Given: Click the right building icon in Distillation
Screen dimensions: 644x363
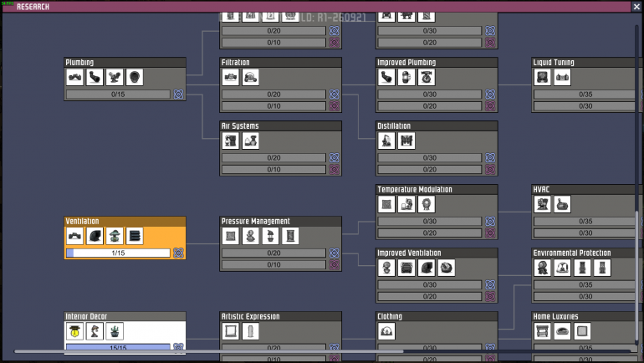Looking at the screenshot, I should [406, 141].
